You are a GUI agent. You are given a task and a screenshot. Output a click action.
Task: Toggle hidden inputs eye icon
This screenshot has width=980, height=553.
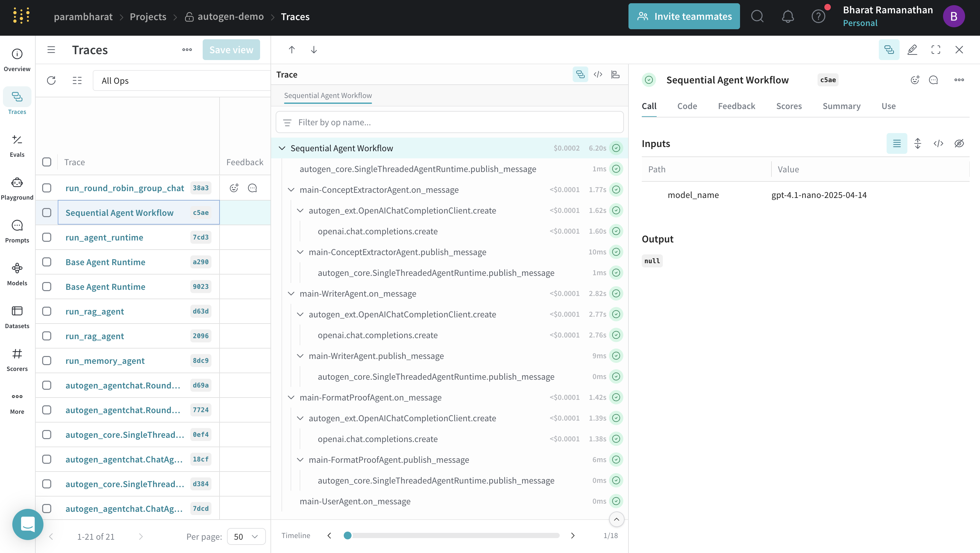coord(959,143)
